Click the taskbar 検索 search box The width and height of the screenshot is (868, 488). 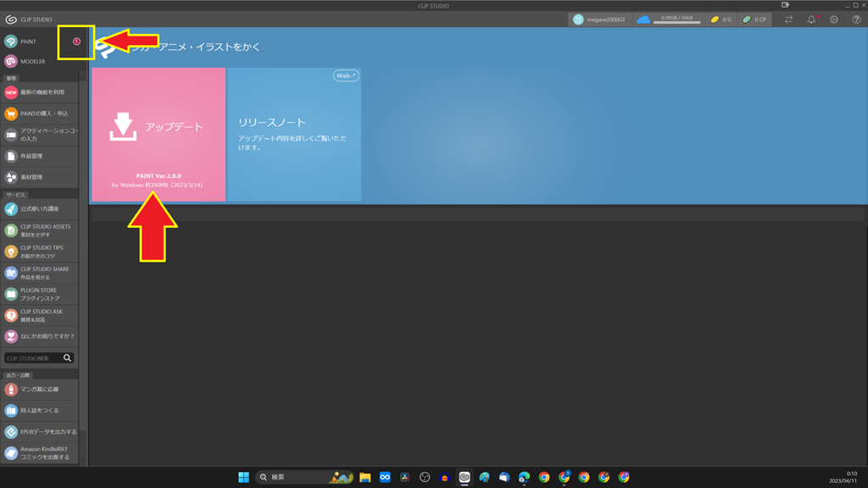(304, 477)
